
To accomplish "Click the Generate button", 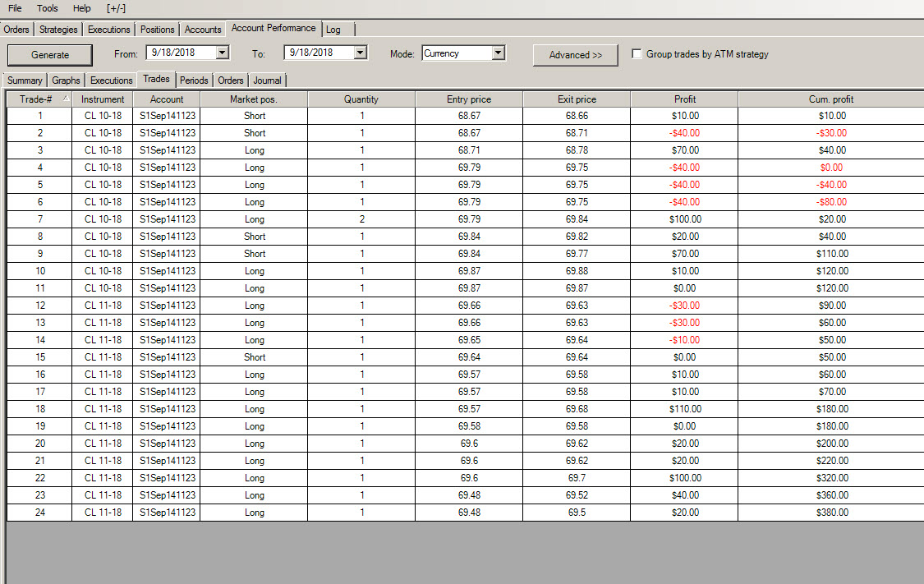I will coord(50,55).
